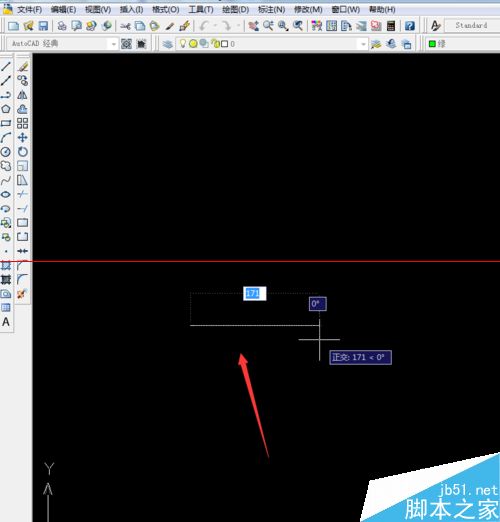This screenshot has height=522, width=500.
Task: Click the Layer Previous button
Action: click(x=392, y=44)
